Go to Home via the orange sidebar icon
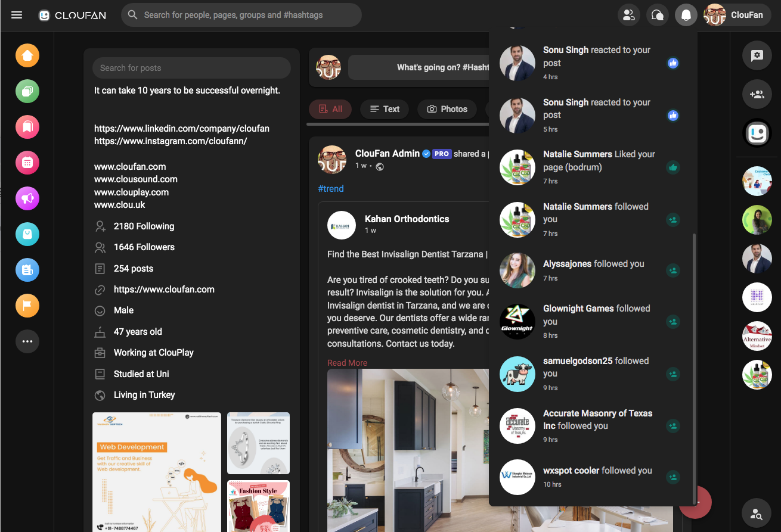781x532 pixels. pos(27,55)
